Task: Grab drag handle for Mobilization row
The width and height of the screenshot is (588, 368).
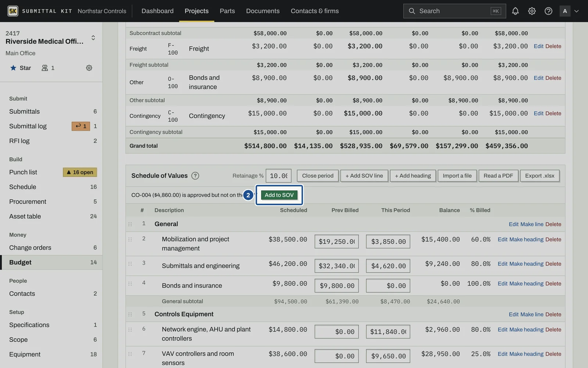Action: (130, 239)
